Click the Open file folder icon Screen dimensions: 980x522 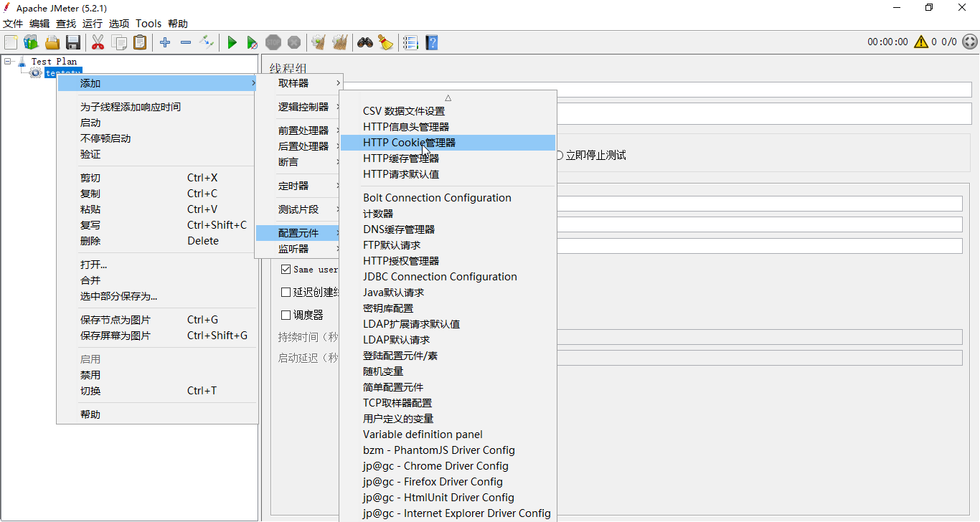tap(52, 42)
